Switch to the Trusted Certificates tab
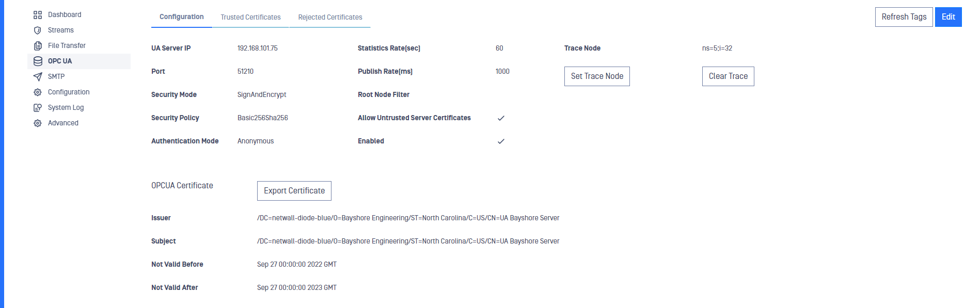The image size is (980, 308). coord(251,17)
